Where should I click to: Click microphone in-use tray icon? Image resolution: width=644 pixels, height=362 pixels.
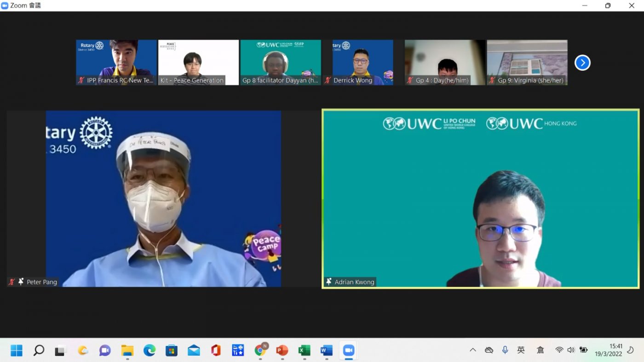click(x=505, y=350)
